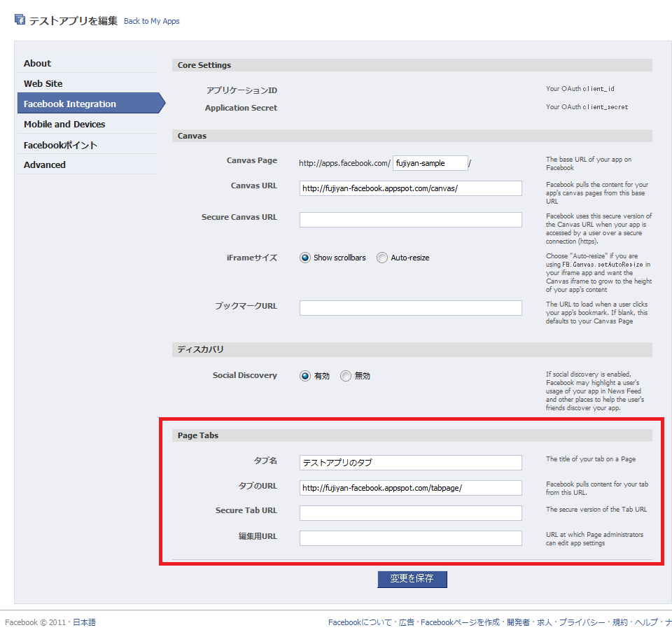Screen dimensions: 672x630
Task: Click the アプリケーションID label
Action: coord(241,90)
